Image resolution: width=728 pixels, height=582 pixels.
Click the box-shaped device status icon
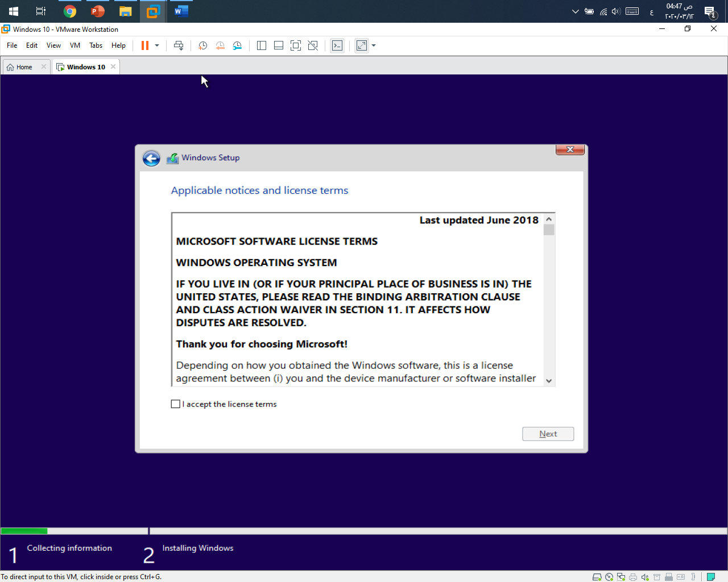point(657,577)
